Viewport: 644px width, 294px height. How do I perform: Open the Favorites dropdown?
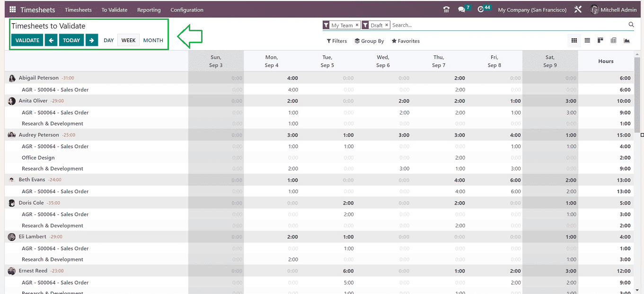[406, 41]
